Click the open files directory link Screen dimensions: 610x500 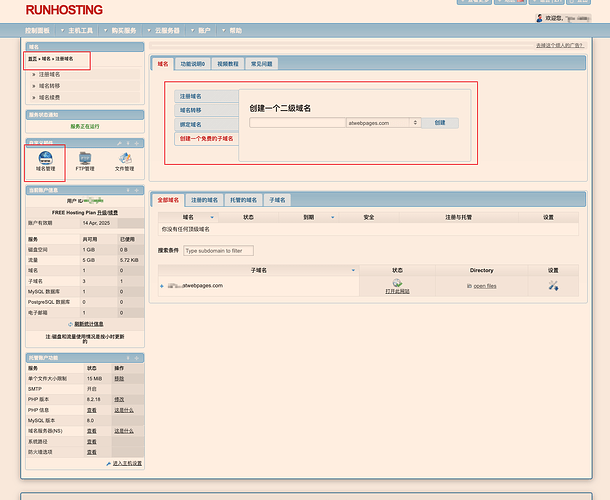485,286
